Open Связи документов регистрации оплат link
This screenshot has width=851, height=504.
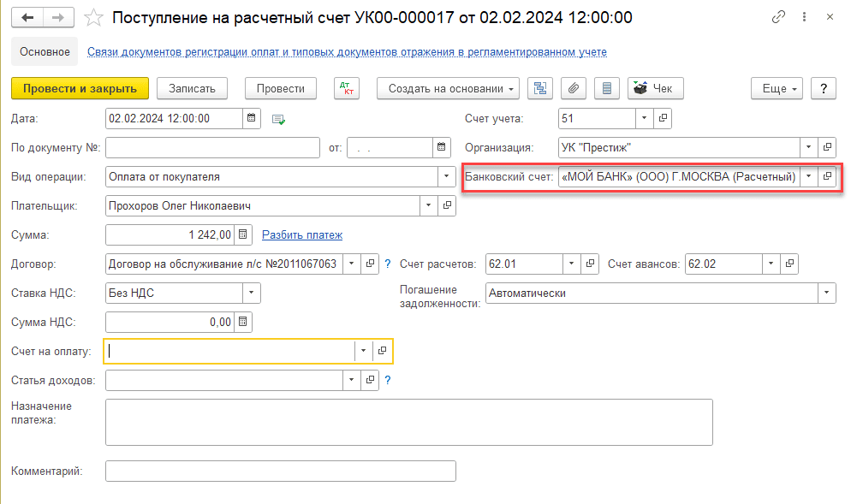(347, 52)
